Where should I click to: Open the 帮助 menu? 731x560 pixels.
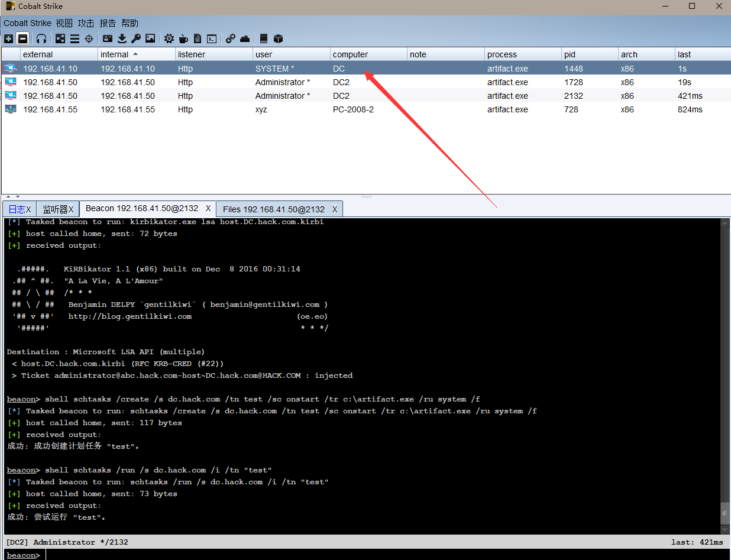(130, 23)
